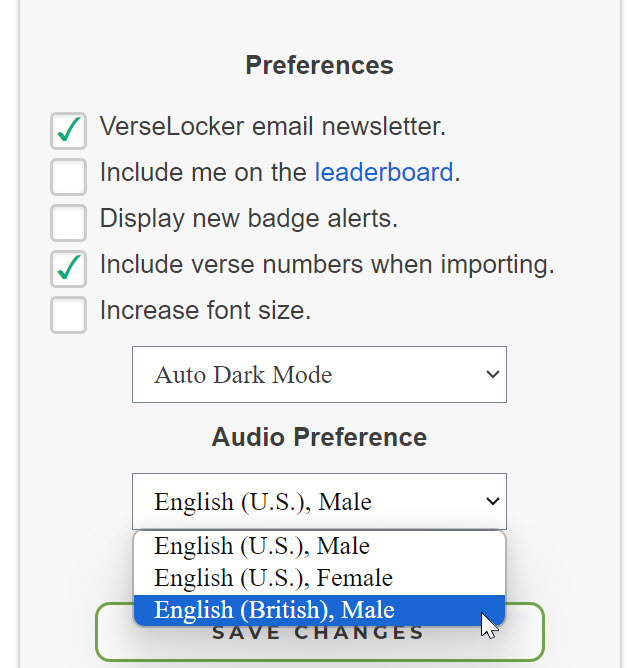The height and width of the screenshot is (668, 640).
Task: Uncheck the VerseLocker email newsletter checkbox
Action: click(x=68, y=131)
